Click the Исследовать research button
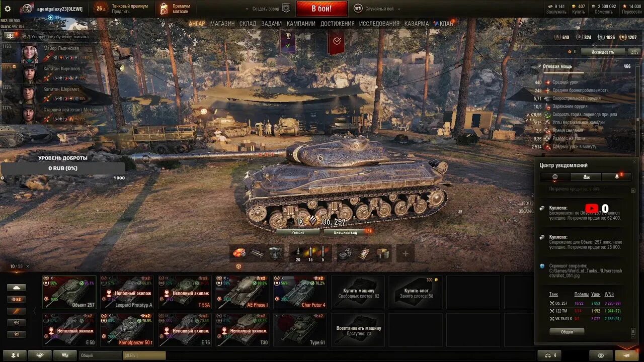This screenshot has width=644, height=362. point(602,52)
